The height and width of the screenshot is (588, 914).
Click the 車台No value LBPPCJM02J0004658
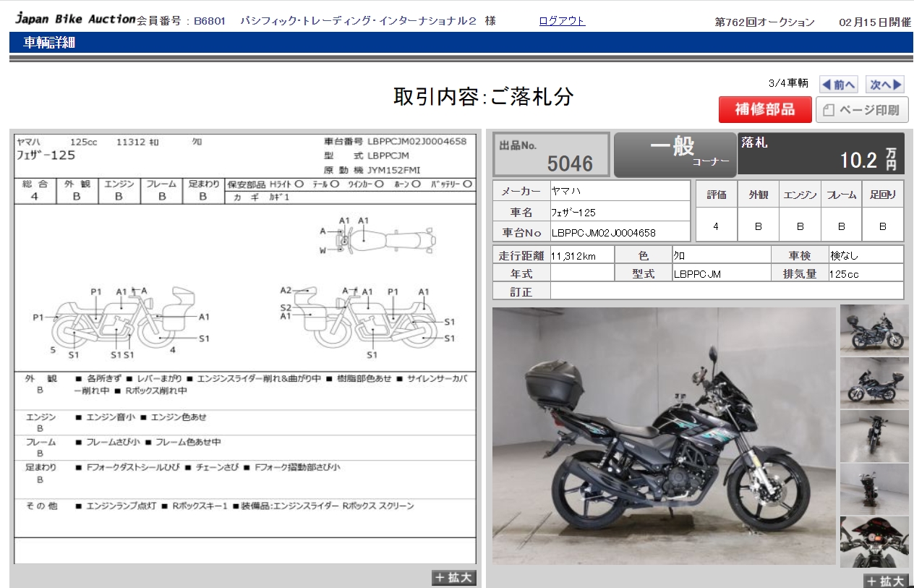pos(603,233)
